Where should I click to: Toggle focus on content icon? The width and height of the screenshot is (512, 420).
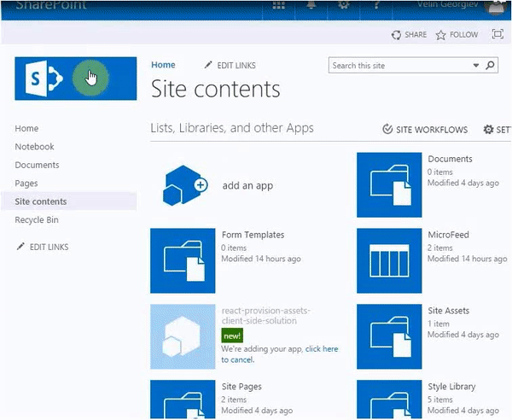(497, 34)
